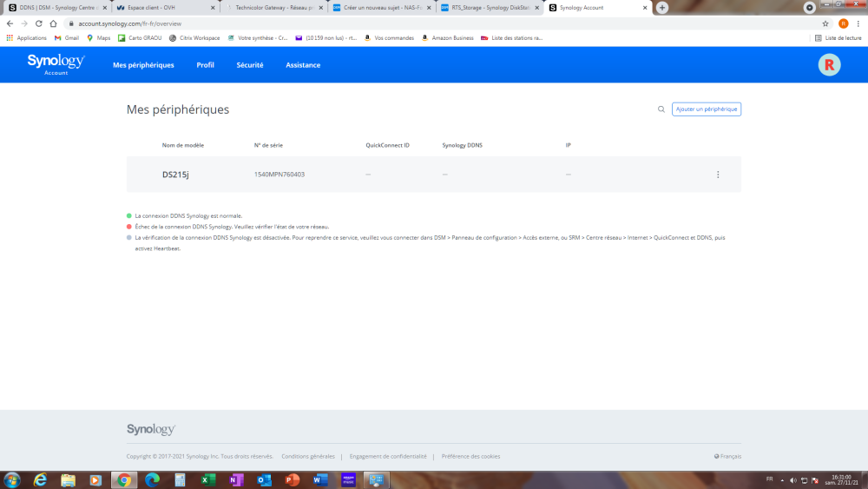
Task: Open Calculator from the taskbar
Action: 180,480
